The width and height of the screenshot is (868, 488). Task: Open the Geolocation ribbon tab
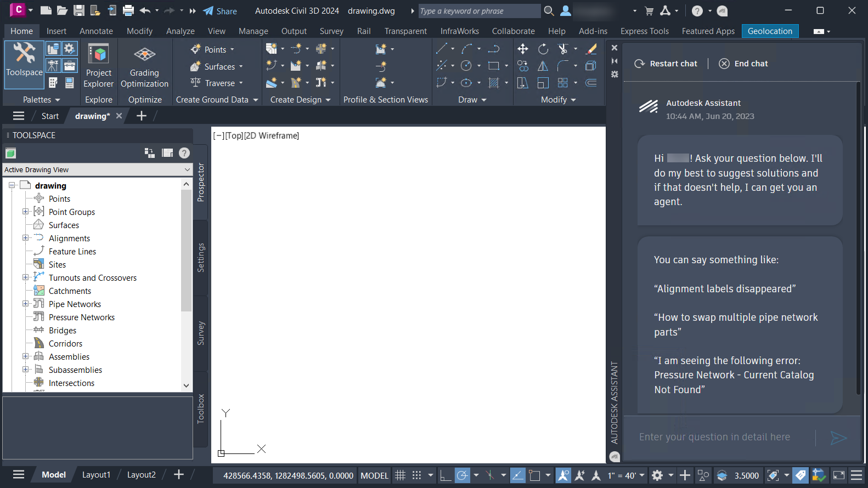[x=770, y=31]
